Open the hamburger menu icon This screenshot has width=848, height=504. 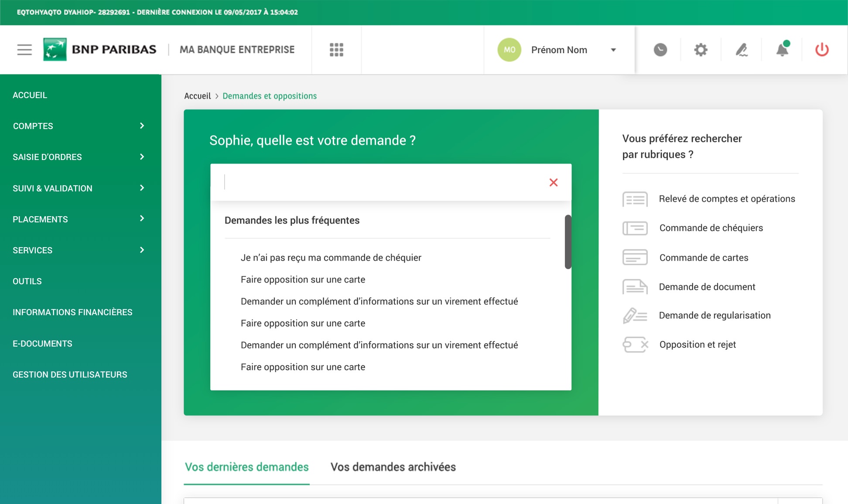24,50
